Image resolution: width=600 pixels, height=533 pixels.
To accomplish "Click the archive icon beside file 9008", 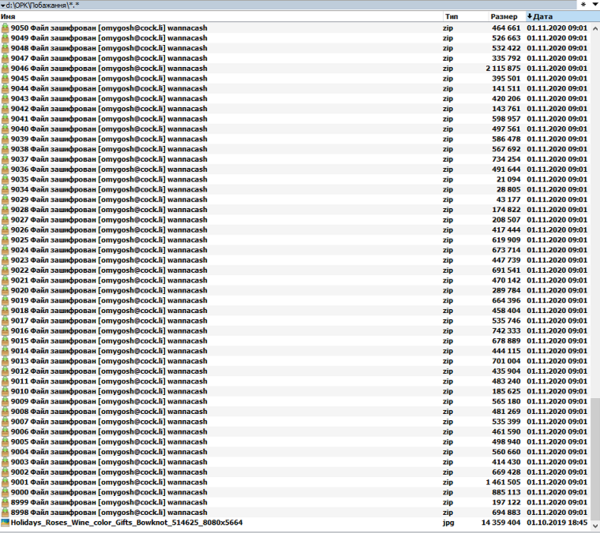I will click(5, 412).
